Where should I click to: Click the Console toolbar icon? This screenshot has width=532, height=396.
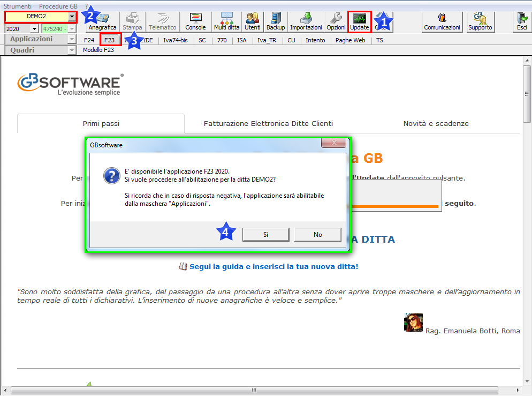195,22
